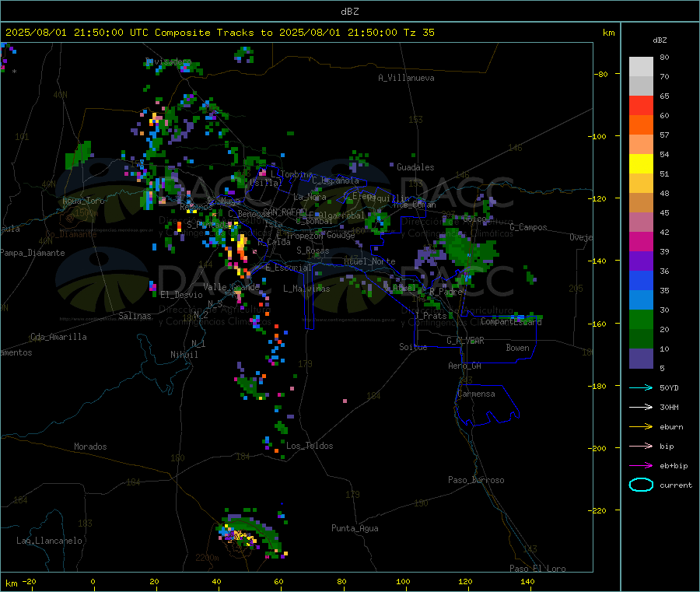700x592 pixels.
Task: Click the Guadales location label
Action: (x=415, y=167)
